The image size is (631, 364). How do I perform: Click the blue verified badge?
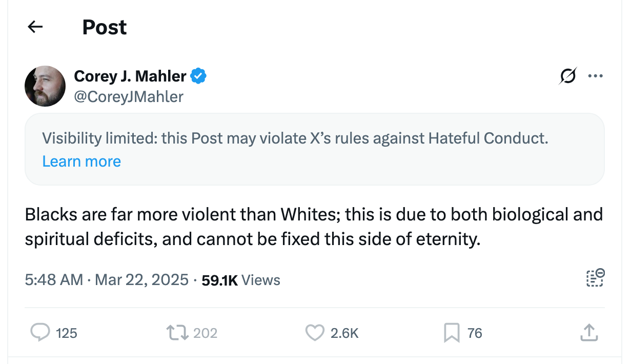point(198,76)
